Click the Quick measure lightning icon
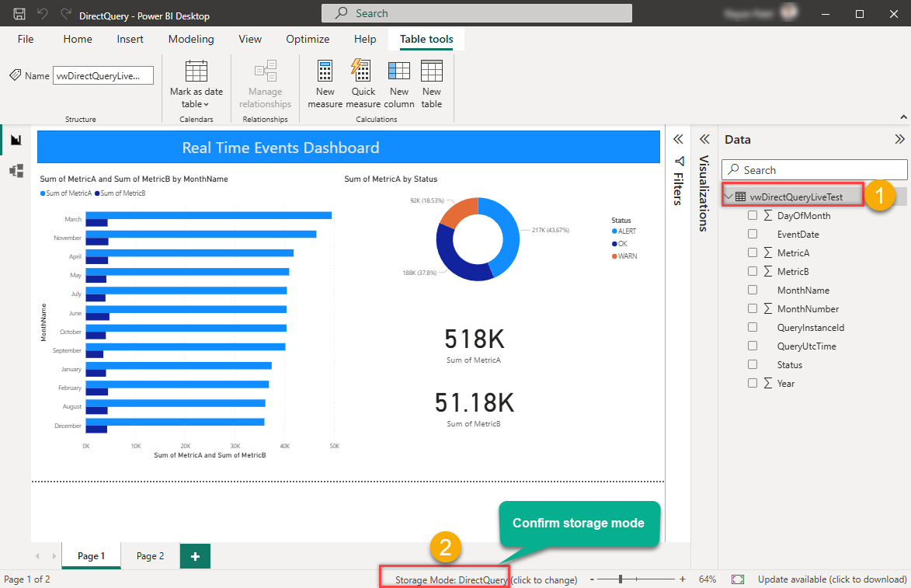This screenshot has height=588, width=911. [x=363, y=71]
